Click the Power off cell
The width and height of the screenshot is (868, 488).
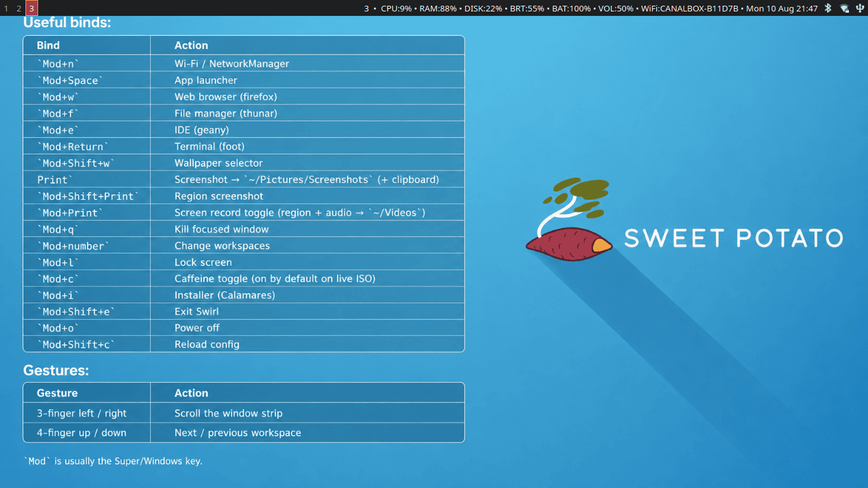click(307, 328)
